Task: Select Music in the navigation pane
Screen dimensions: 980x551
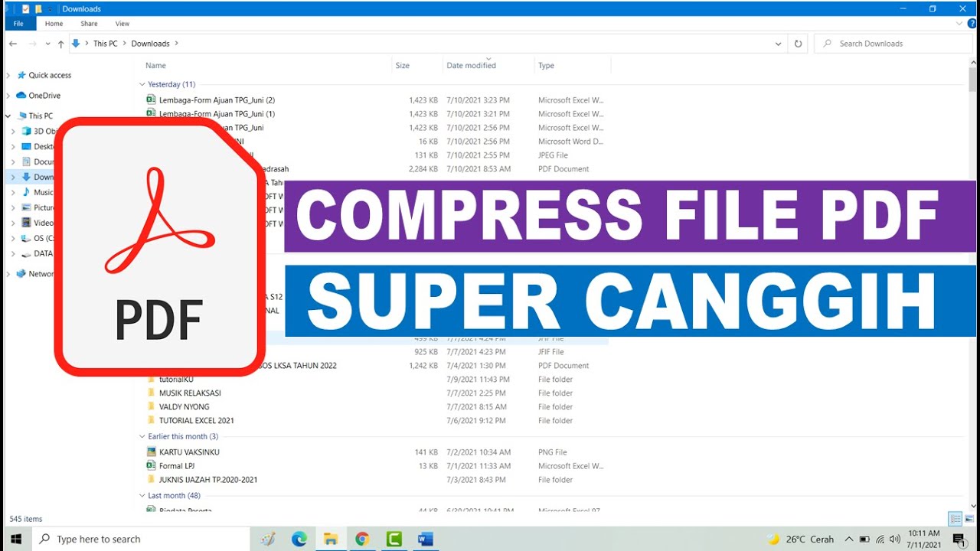Action: 44,192
